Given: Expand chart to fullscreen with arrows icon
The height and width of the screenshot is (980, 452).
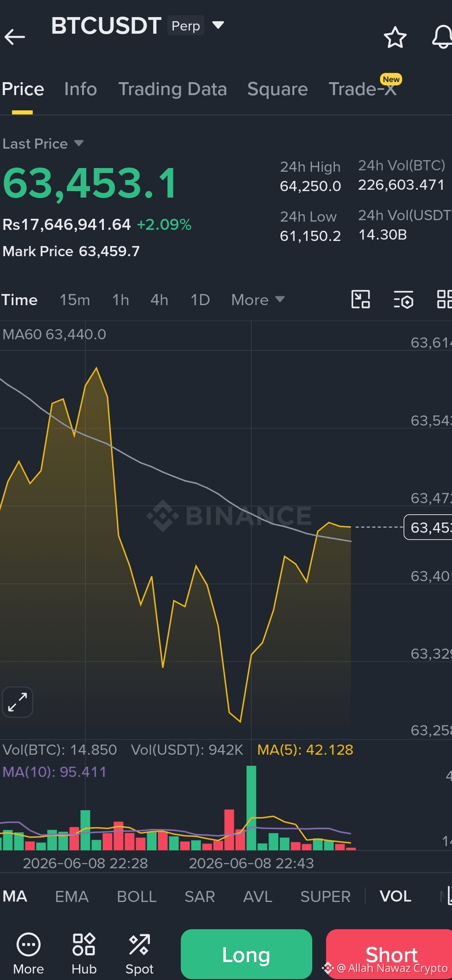Looking at the screenshot, I should [x=18, y=702].
